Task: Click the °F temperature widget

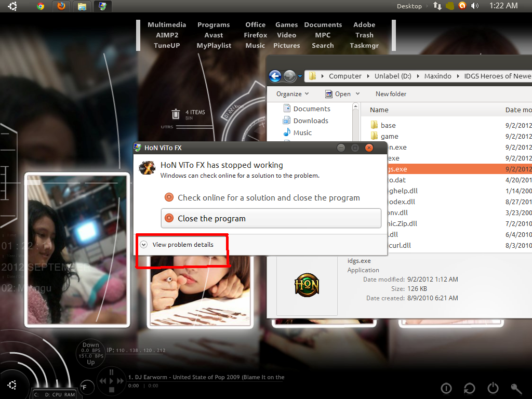Action: pyautogui.click(x=87, y=387)
